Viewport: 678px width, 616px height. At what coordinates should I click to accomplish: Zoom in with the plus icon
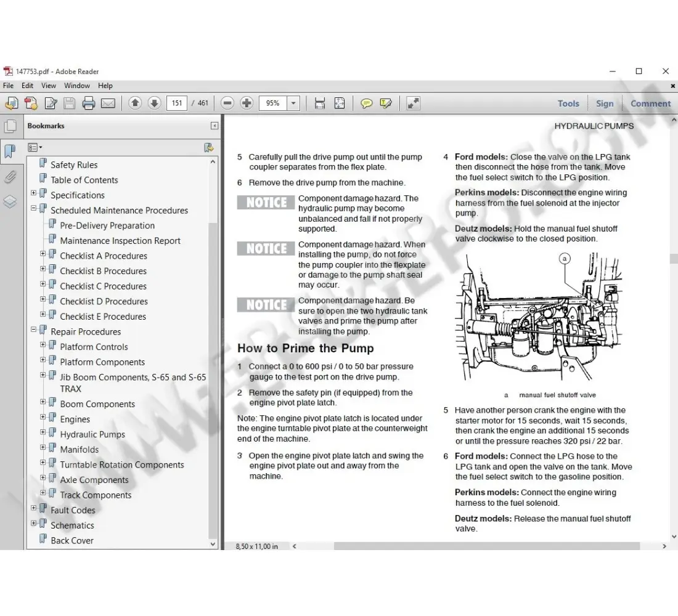(247, 103)
